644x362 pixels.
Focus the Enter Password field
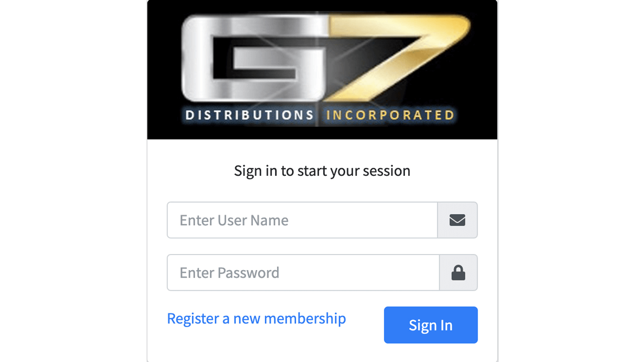pyautogui.click(x=303, y=273)
